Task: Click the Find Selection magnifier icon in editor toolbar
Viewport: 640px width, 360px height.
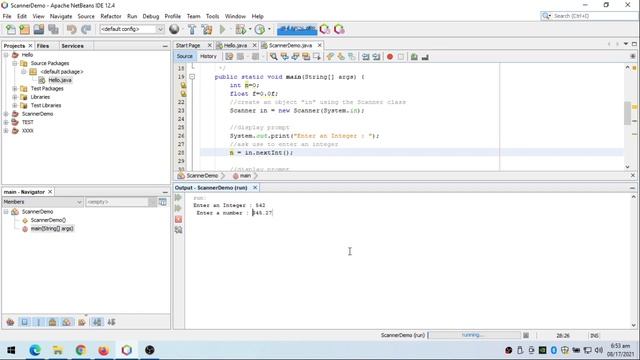Action: coord(273,57)
